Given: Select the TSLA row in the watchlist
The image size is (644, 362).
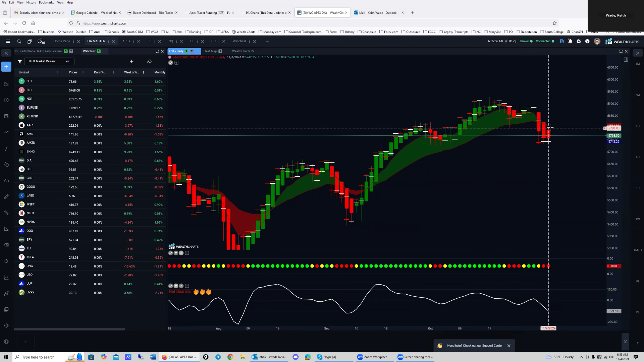Looking at the screenshot, I should 91,257.
